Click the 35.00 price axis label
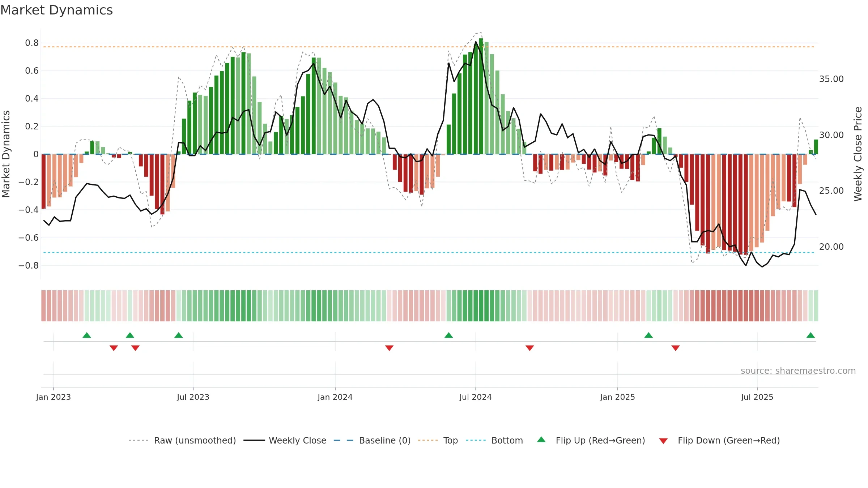 tap(831, 79)
